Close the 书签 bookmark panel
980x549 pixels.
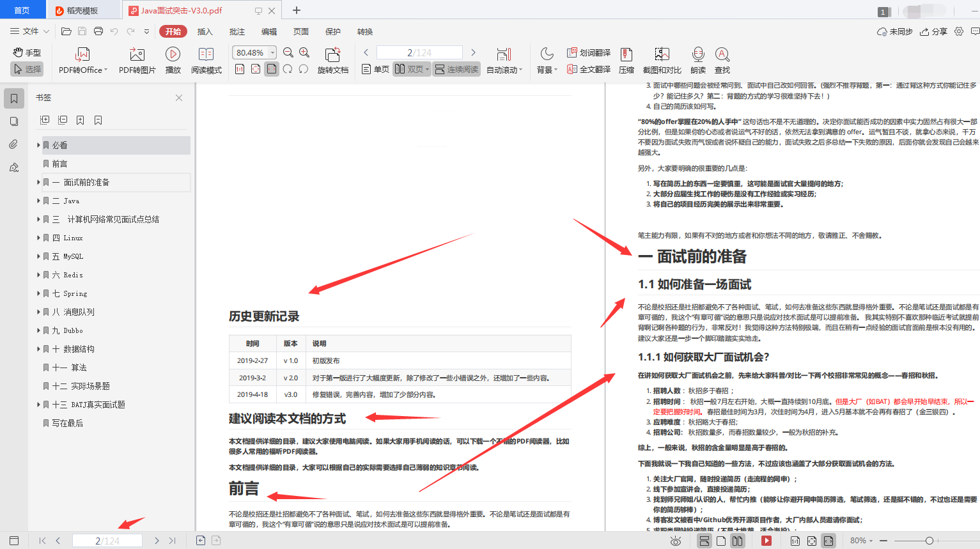(179, 98)
